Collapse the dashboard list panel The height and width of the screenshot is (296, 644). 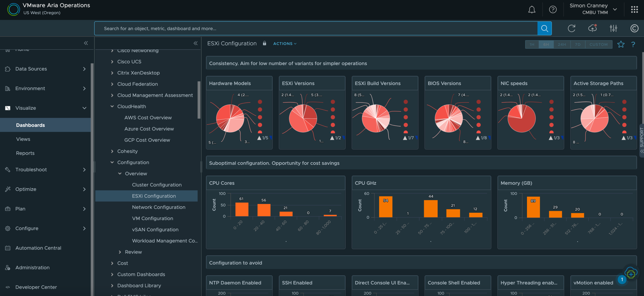coord(195,43)
